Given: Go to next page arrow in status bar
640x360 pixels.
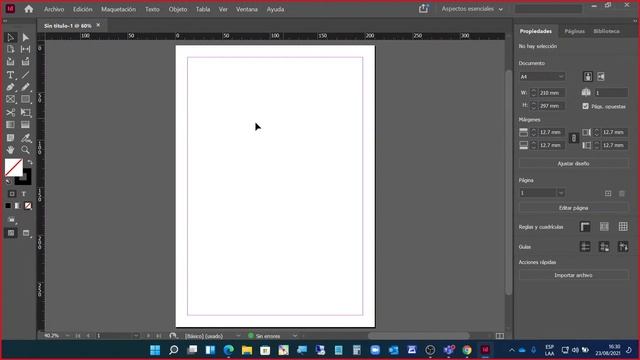Looking at the screenshot, I should tap(148, 336).
